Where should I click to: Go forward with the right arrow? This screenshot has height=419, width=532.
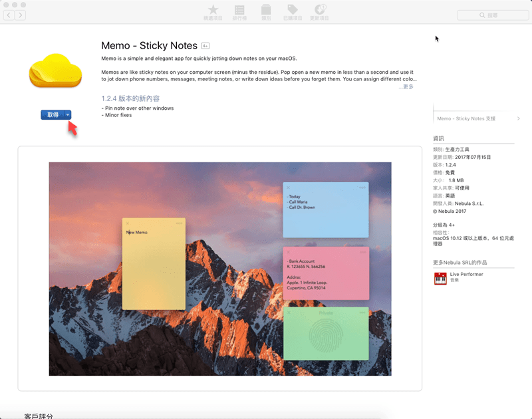tap(21, 15)
